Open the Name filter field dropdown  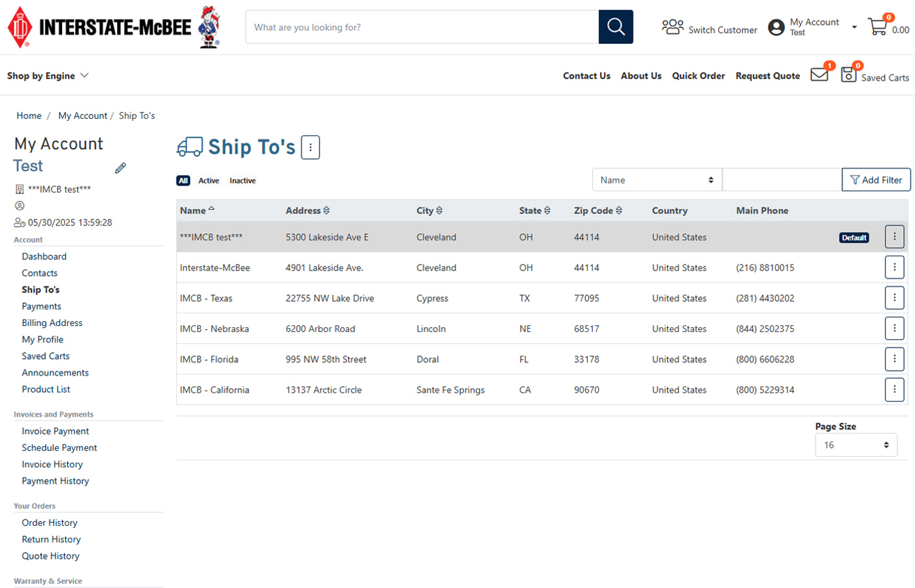[x=657, y=180]
